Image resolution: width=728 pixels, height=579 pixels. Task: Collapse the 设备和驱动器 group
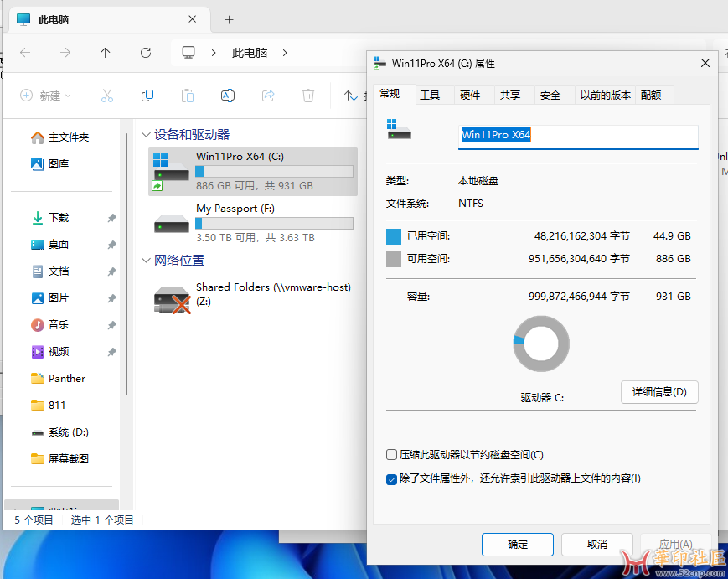pos(146,135)
